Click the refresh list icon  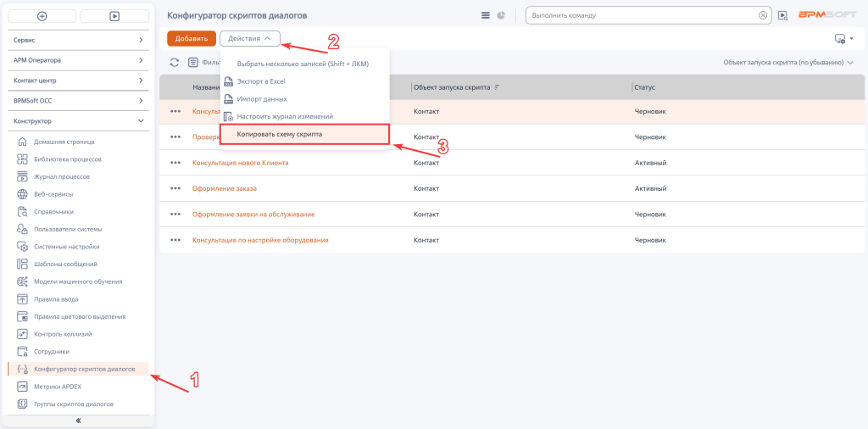coord(175,63)
